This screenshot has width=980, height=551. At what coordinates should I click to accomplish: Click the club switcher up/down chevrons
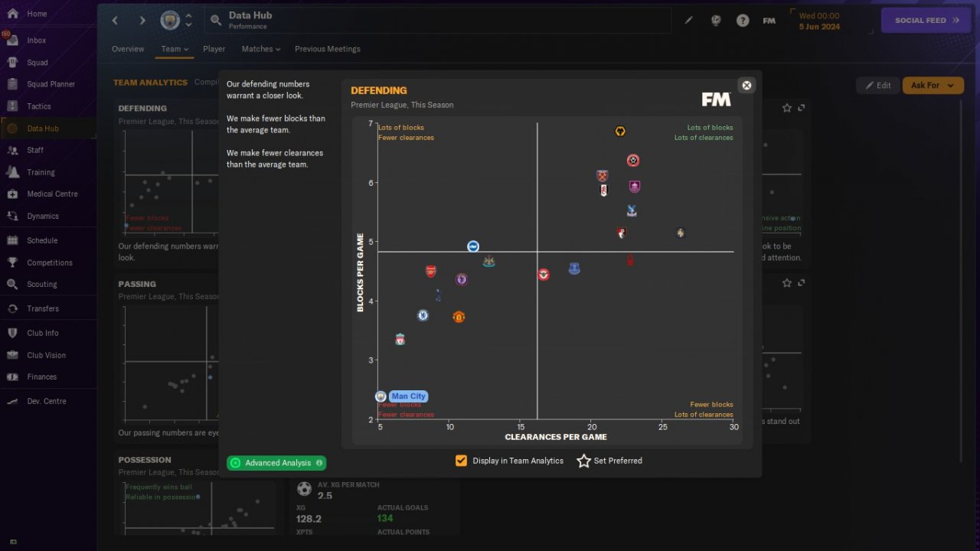point(188,21)
